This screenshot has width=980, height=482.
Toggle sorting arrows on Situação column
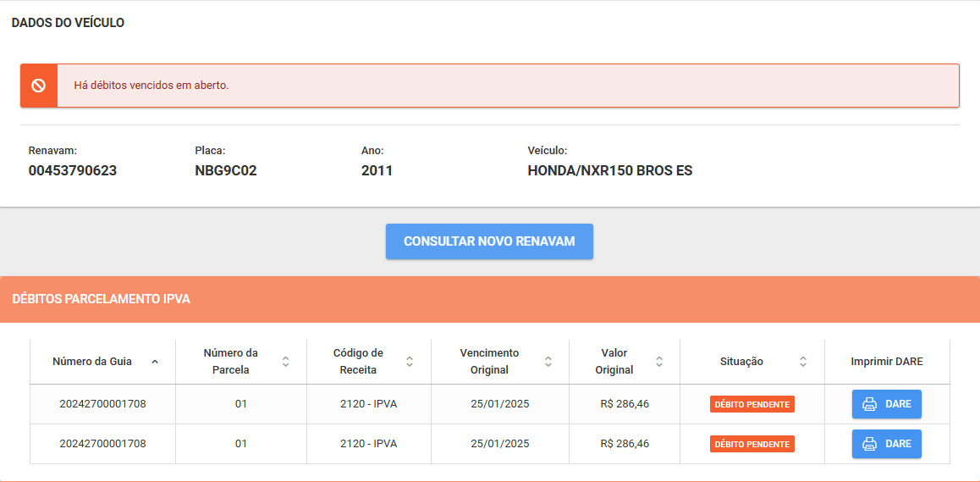[802, 362]
